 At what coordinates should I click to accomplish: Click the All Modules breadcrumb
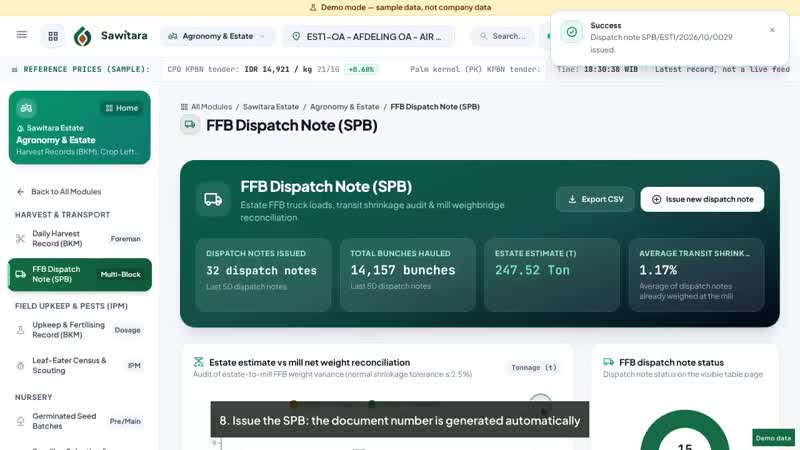(206, 107)
